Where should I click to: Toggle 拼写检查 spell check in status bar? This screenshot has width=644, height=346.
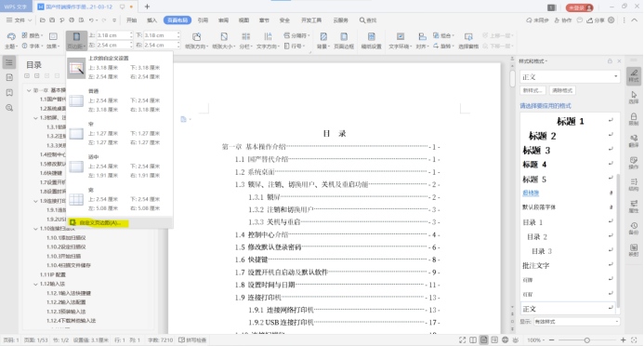pyautogui.click(x=192, y=339)
